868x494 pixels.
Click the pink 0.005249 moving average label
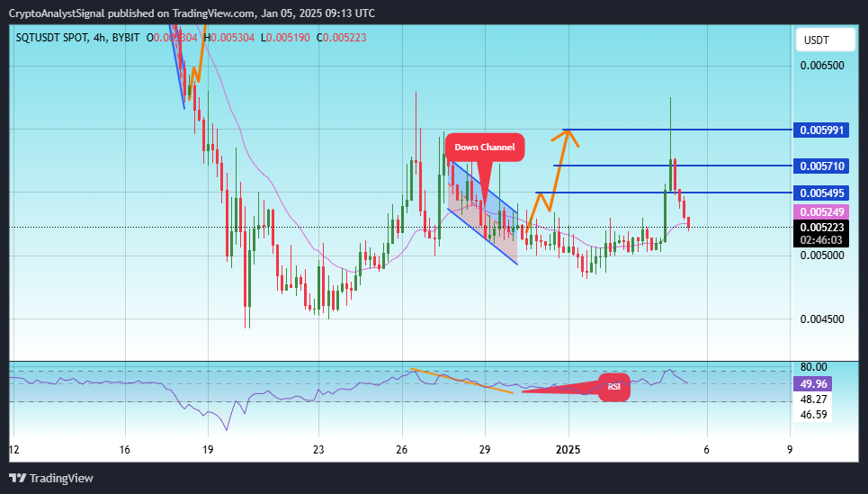821,211
